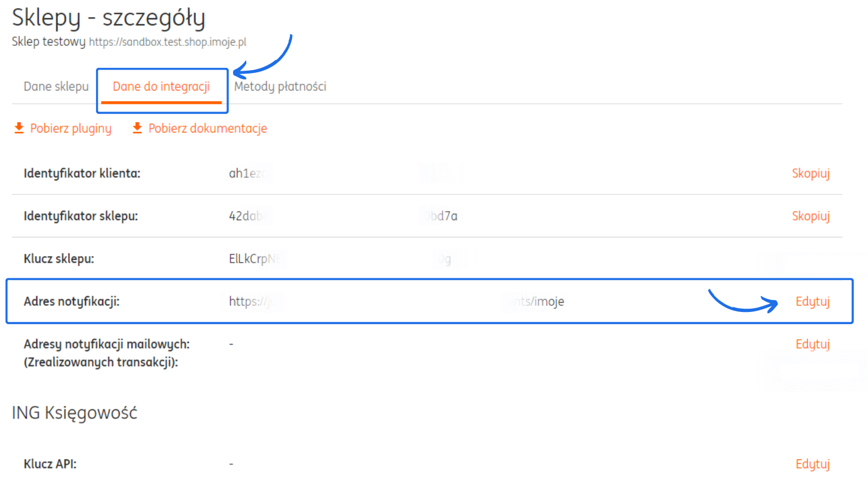The width and height of the screenshot is (868, 482).
Task: Edit the Adres notyfikacji via Edytuj
Action: click(812, 301)
